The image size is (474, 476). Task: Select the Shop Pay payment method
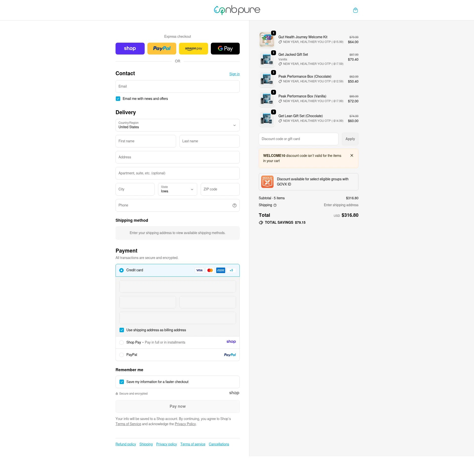coord(121,342)
